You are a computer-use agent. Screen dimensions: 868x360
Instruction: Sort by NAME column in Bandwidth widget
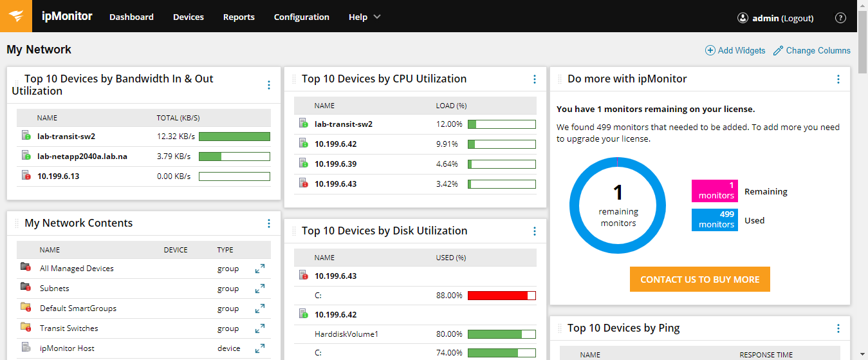pos(47,118)
